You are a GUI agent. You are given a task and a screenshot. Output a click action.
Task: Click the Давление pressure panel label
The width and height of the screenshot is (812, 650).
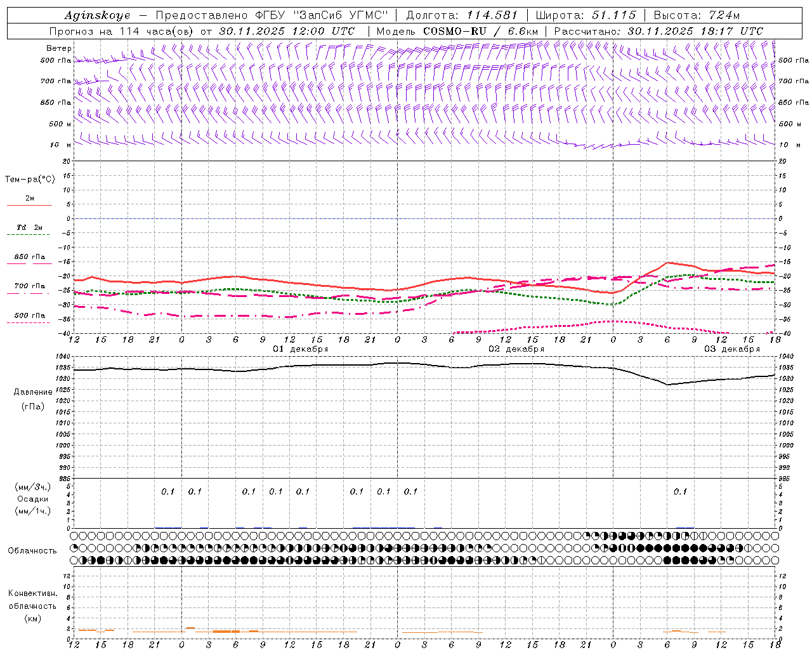33,392
